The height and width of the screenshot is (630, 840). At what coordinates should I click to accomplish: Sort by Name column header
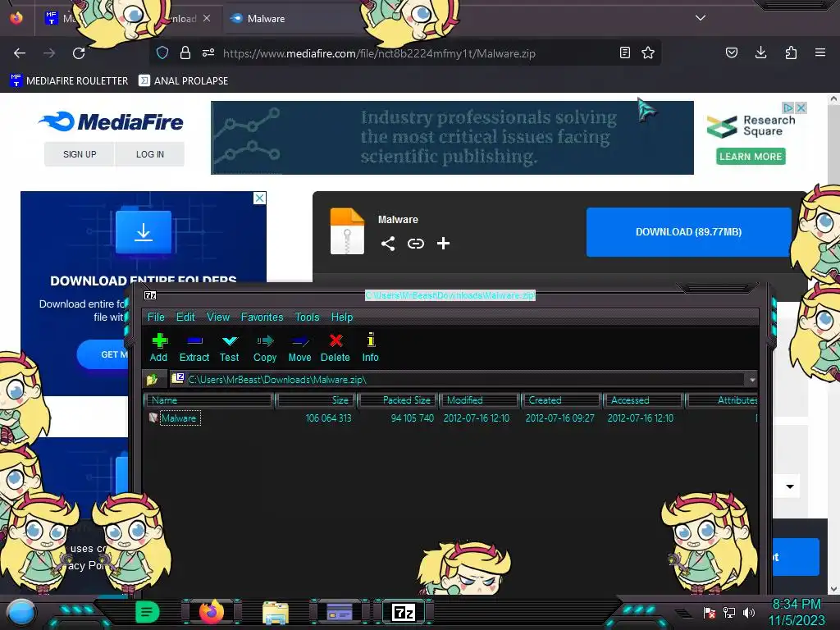[209, 400]
